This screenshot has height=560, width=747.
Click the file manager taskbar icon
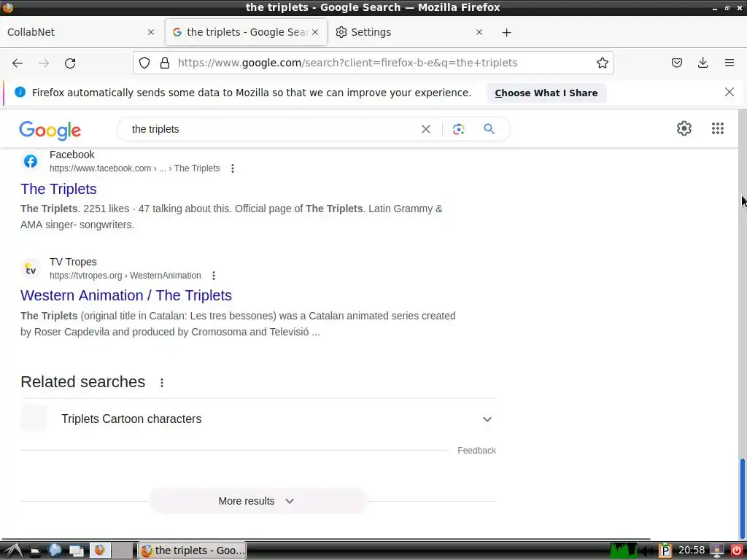coord(34,551)
